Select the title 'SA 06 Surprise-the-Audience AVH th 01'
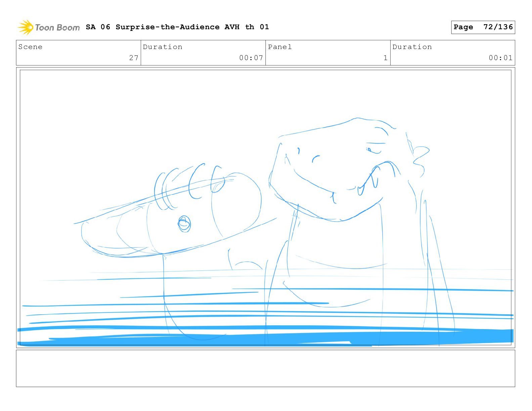This screenshot has height=411, width=532. [x=177, y=27]
